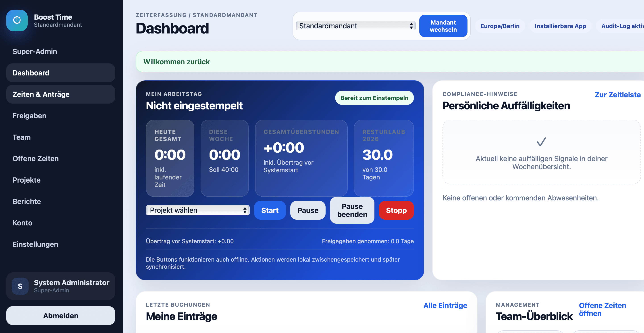Image resolution: width=644 pixels, height=333 pixels.
Task: Open Offene Zeiten in the sidebar
Action: [60, 158]
